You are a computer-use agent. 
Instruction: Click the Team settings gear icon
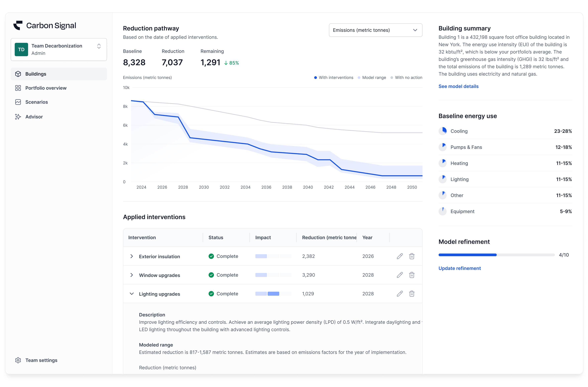tap(18, 360)
